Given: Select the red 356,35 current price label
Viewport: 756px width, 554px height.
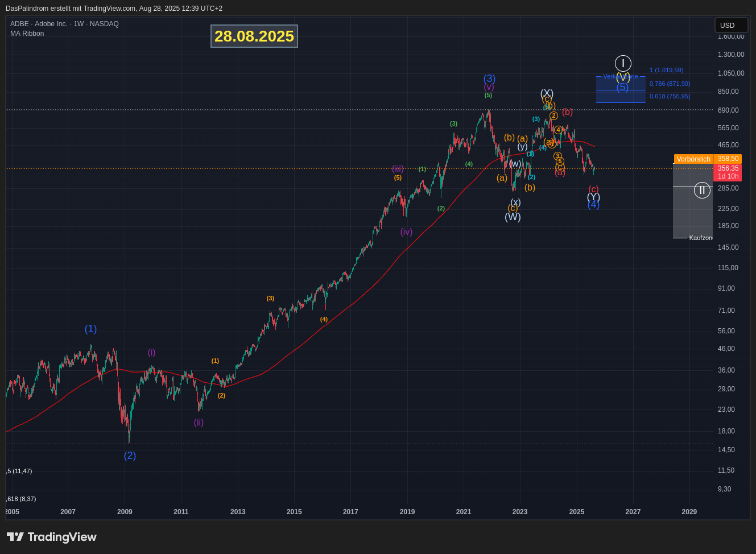Looking at the screenshot, I should click(728, 168).
